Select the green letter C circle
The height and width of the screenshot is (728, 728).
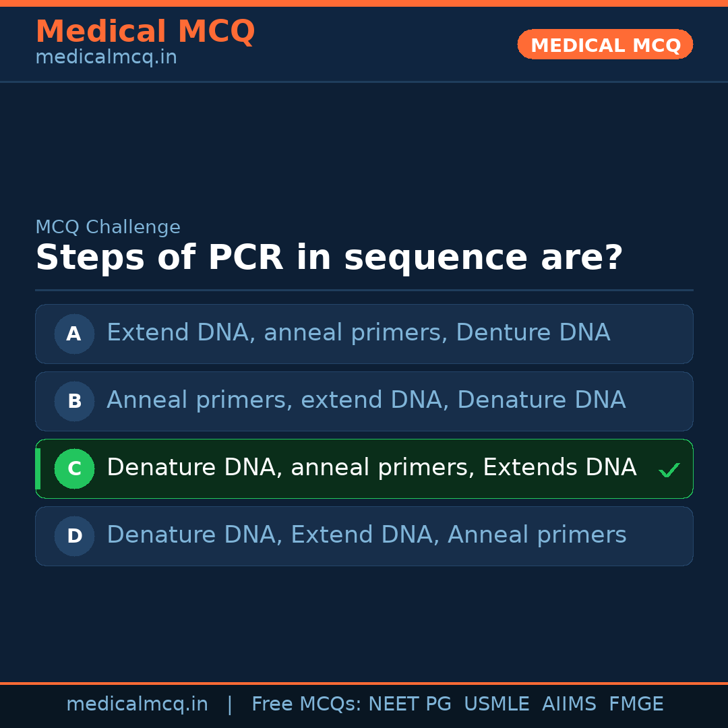coord(74,468)
